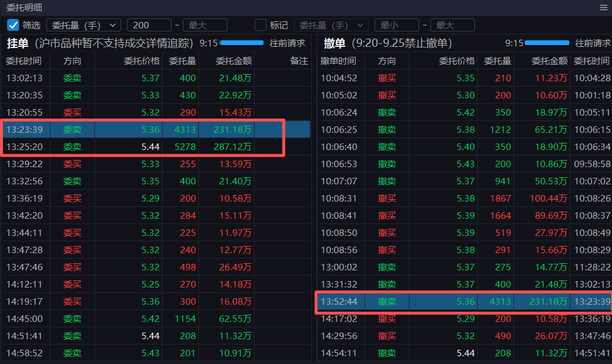Click the 11:28:22 委托时间 cell
This screenshot has height=364, width=612.
[x=592, y=267]
